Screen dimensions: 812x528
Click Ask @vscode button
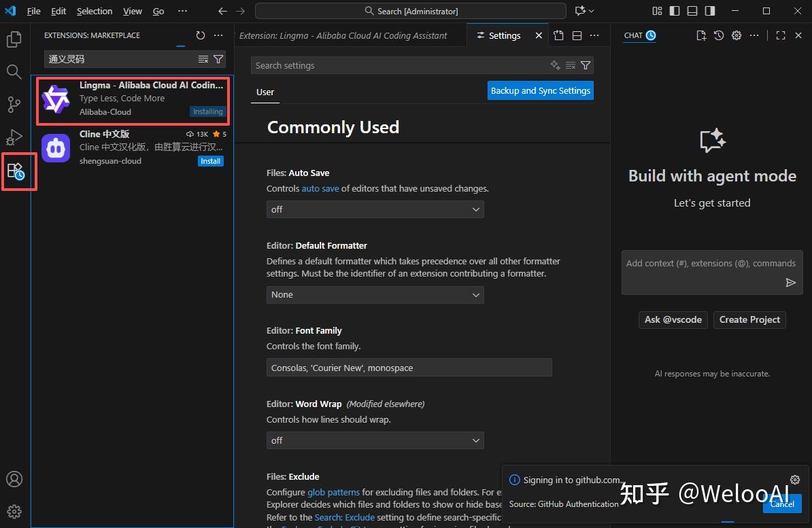(673, 319)
